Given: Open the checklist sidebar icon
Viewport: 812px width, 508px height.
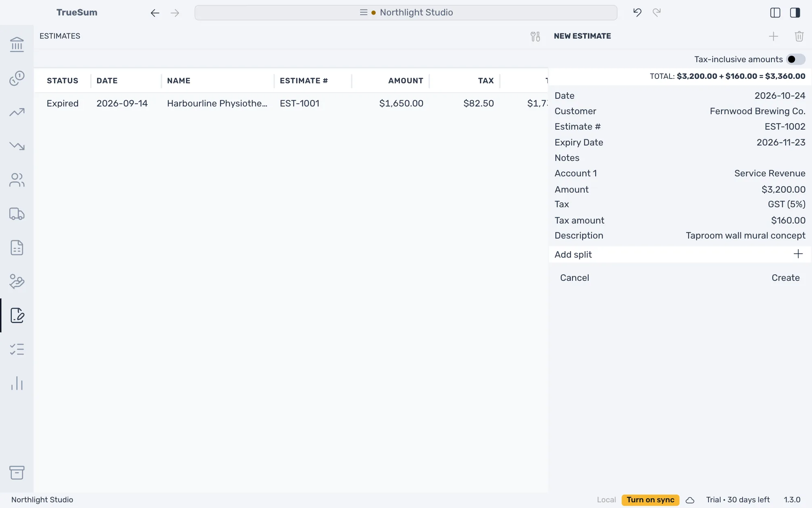Looking at the screenshot, I should tap(17, 349).
